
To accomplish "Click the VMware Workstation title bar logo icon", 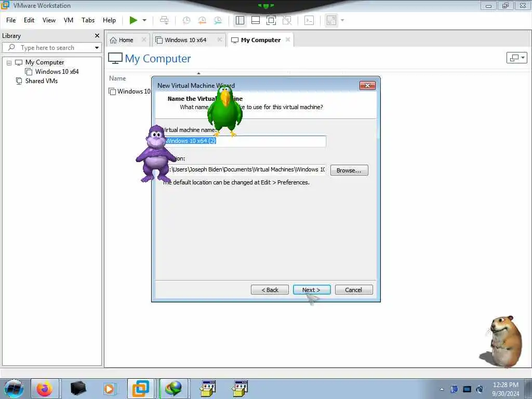I will [x=5, y=5].
